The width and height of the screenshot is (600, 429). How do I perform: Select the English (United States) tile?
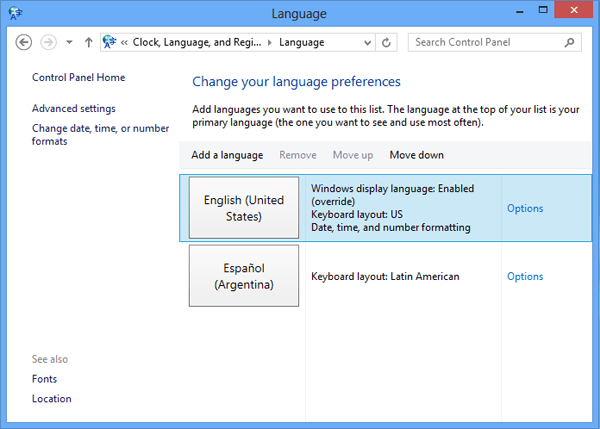244,208
